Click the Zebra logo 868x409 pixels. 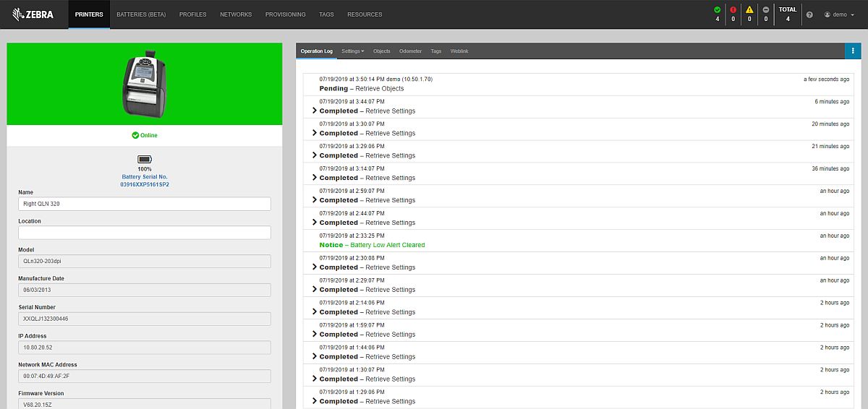pos(33,14)
